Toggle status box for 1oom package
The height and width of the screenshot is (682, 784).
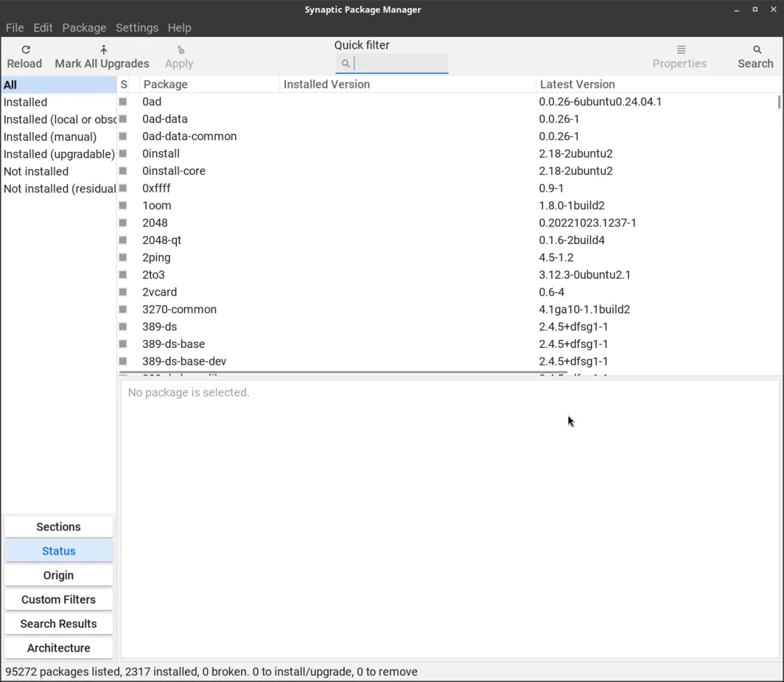[x=123, y=205]
